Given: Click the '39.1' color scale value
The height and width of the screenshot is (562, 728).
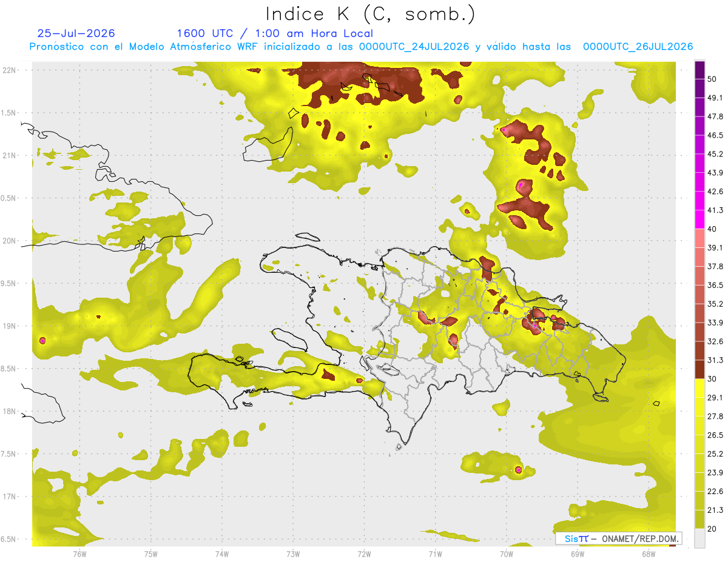Looking at the screenshot, I should pyautogui.click(x=715, y=247).
